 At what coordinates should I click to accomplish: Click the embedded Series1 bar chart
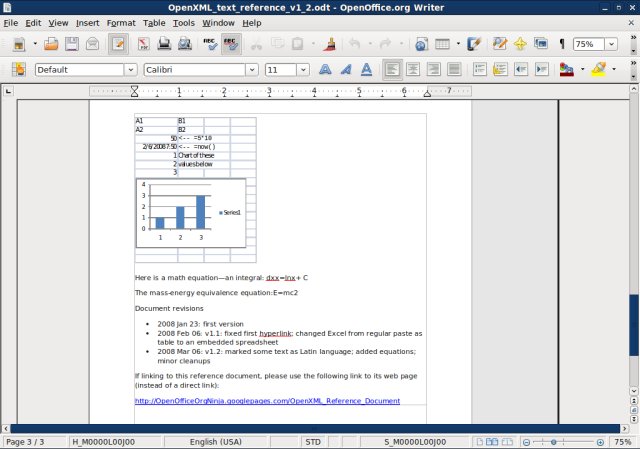coord(190,213)
